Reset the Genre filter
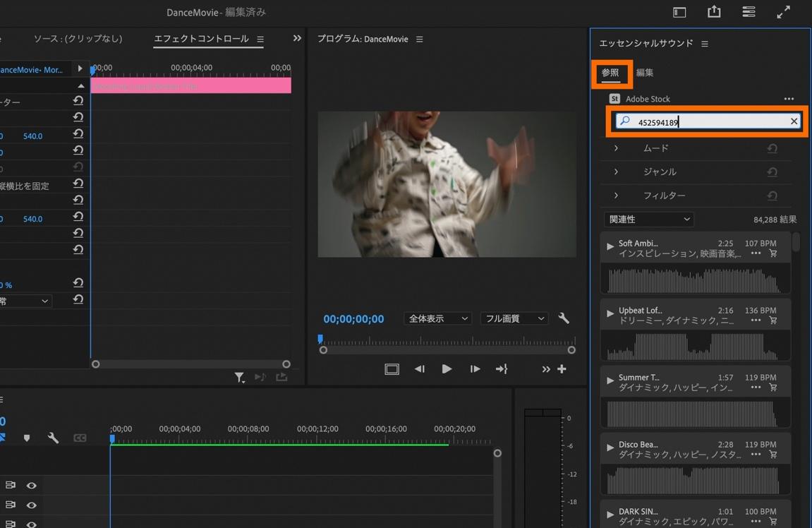The image size is (812, 528). pos(772,172)
